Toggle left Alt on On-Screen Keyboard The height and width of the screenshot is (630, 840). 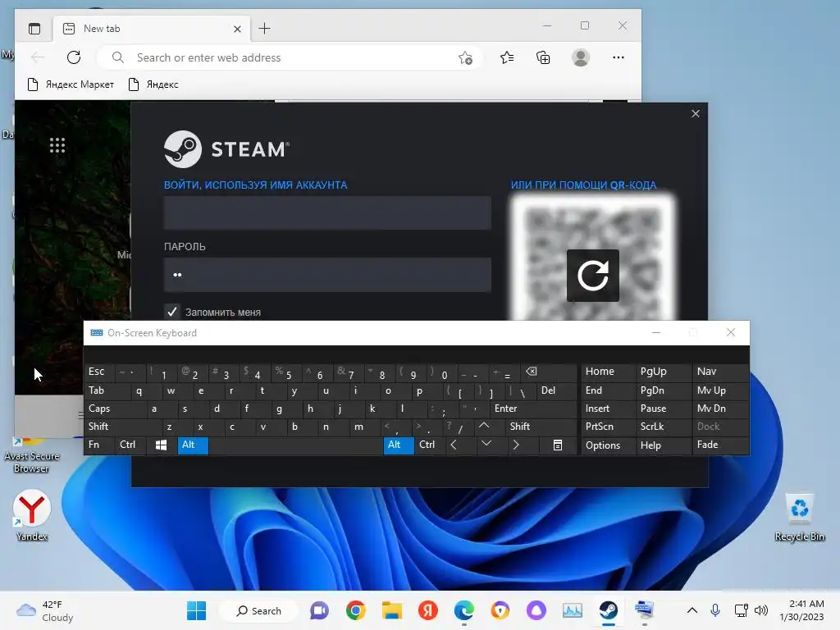193,445
